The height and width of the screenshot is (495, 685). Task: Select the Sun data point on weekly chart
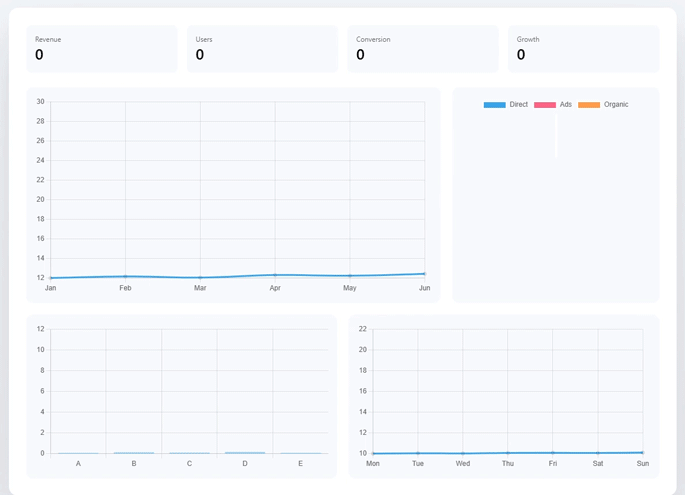tap(642, 452)
